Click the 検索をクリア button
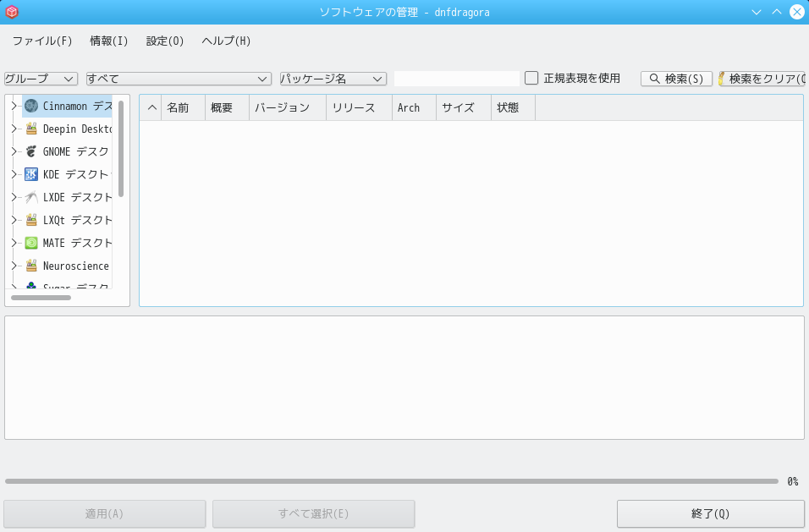 click(x=762, y=79)
